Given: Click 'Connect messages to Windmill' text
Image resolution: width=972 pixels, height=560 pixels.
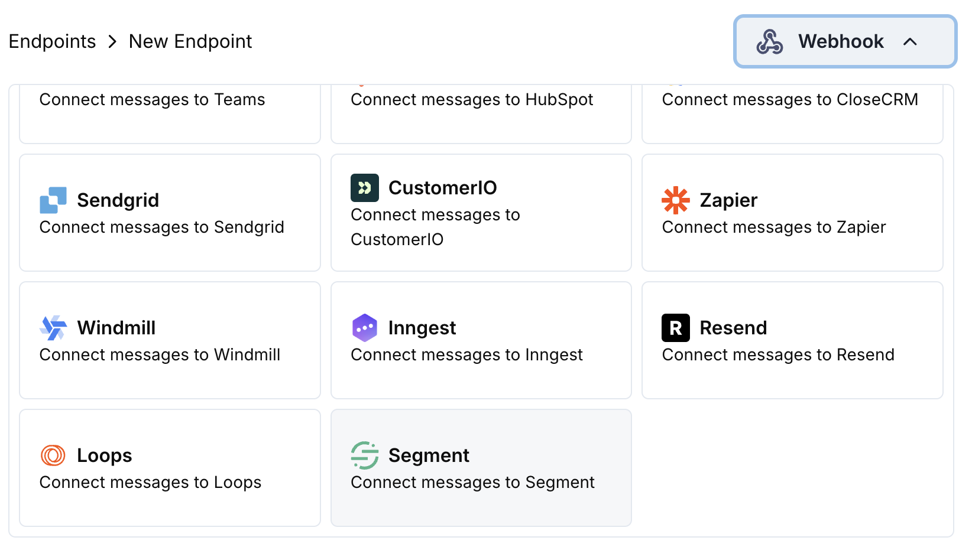Looking at the screenshot, I should tap(160, 355).
